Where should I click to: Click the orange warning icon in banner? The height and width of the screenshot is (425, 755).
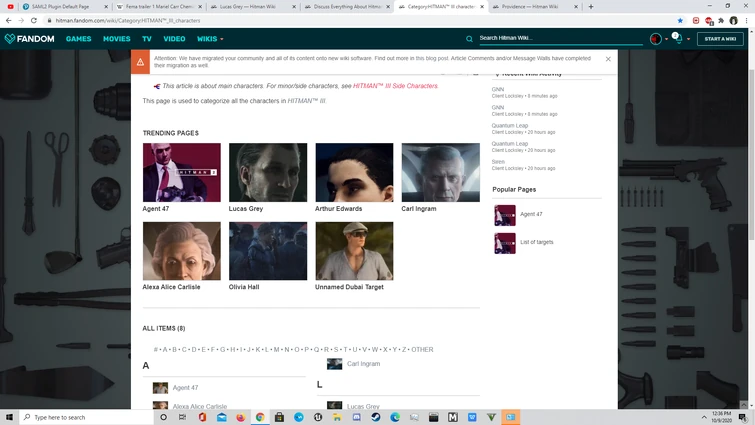point(140,62)
